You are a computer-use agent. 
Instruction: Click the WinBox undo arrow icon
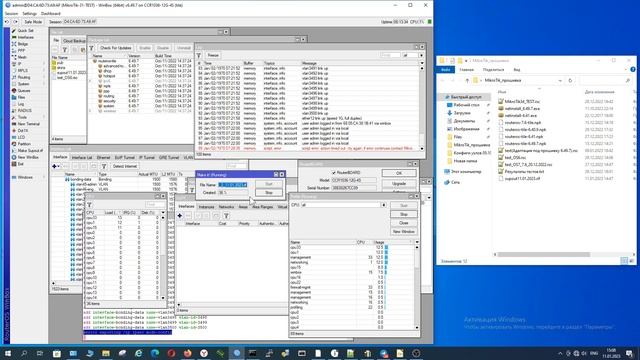click(x=7, y=22)
